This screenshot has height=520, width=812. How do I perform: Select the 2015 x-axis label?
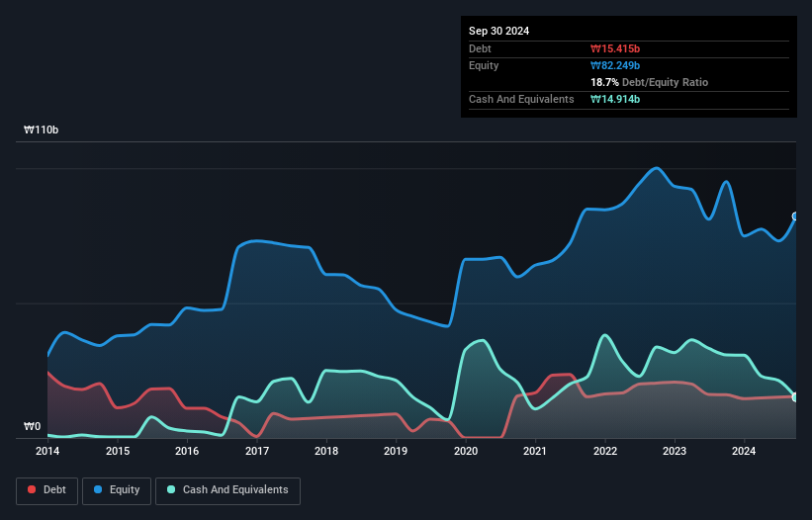pos(118,451)
